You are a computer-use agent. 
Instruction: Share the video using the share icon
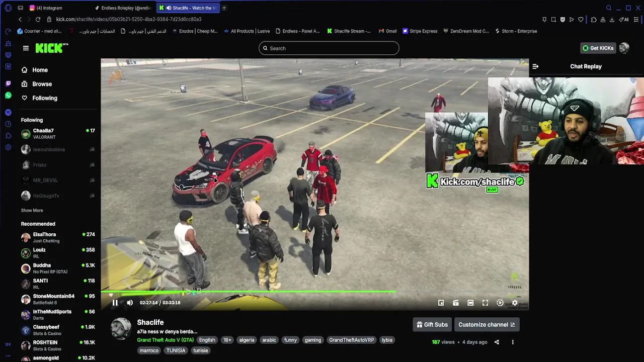497,342
